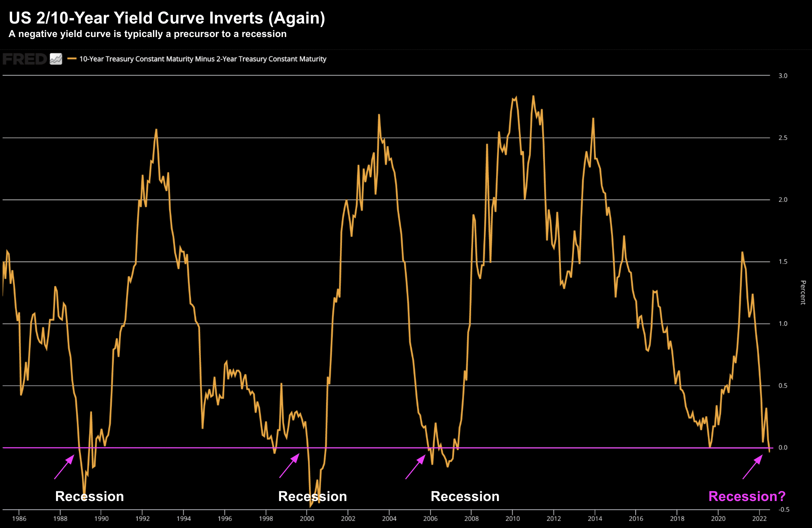This screenshot has height=528, width=812.
Task: Click the 10-Year Treasury series legend text
Action: (x=203, y=59)
